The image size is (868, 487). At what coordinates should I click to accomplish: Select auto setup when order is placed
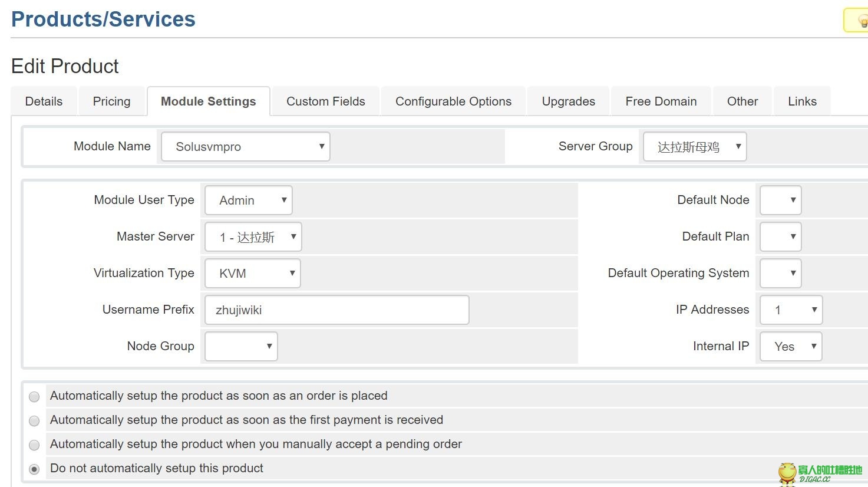34,397
